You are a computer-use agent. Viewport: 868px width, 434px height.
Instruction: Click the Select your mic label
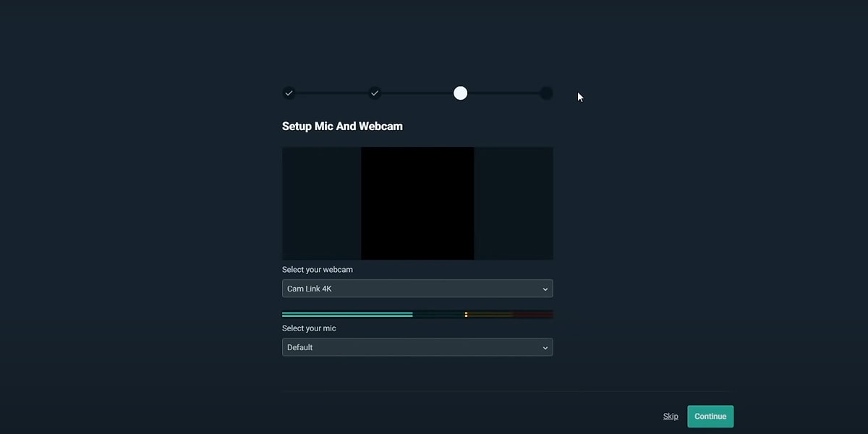(309, 328)
